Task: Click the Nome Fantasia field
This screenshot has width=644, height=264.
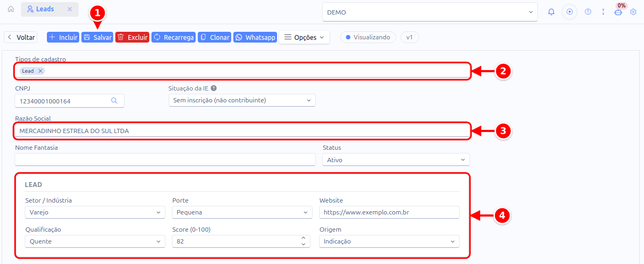Action: (x=165, y=159)
